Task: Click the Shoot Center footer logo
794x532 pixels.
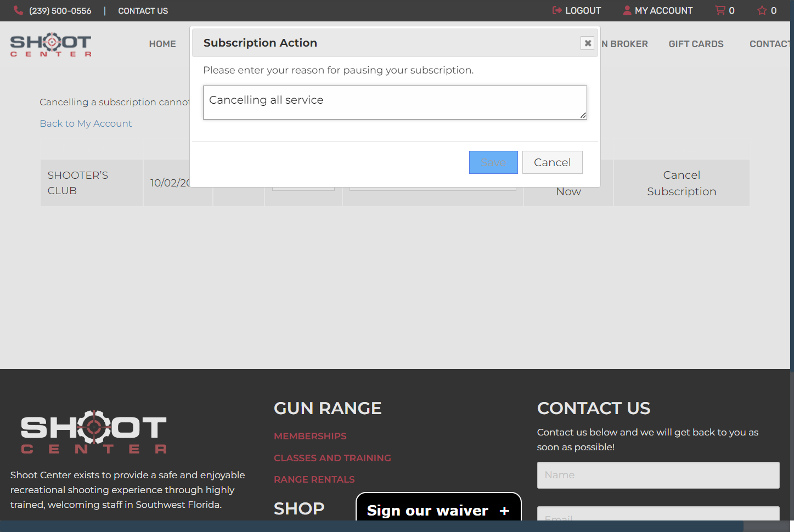Action: [94, 432]
